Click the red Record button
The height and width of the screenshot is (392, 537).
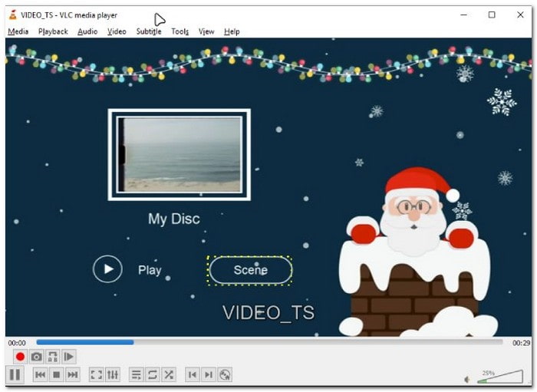[x=20, y=357]
